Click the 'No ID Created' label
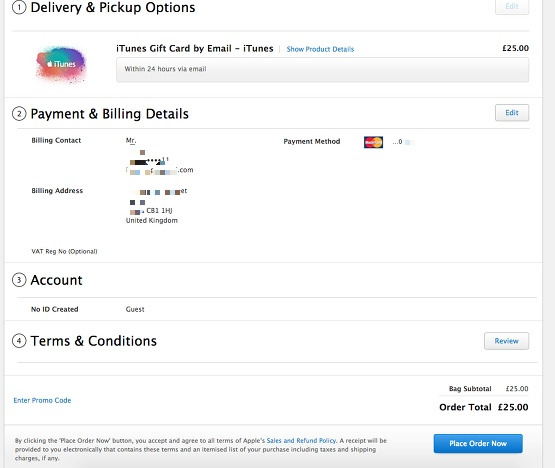This screenshot has height=468, width=555. (55, 309)
